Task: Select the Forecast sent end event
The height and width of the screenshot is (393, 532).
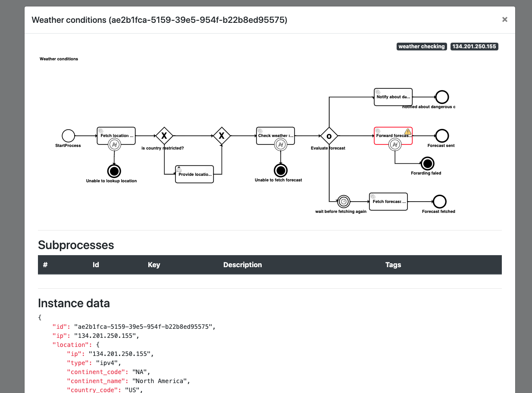Action: 442,136
